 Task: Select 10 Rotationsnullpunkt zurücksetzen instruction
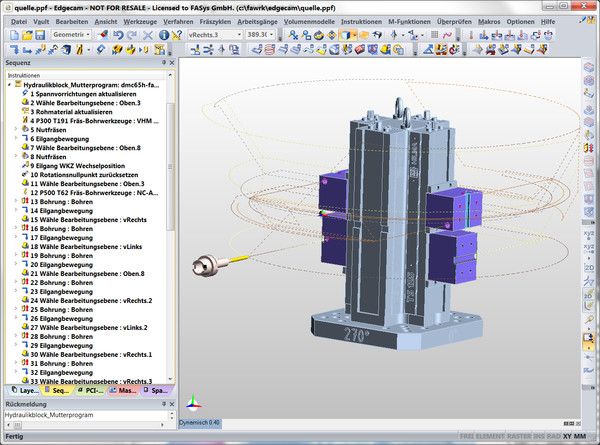(x=84, y=174)
